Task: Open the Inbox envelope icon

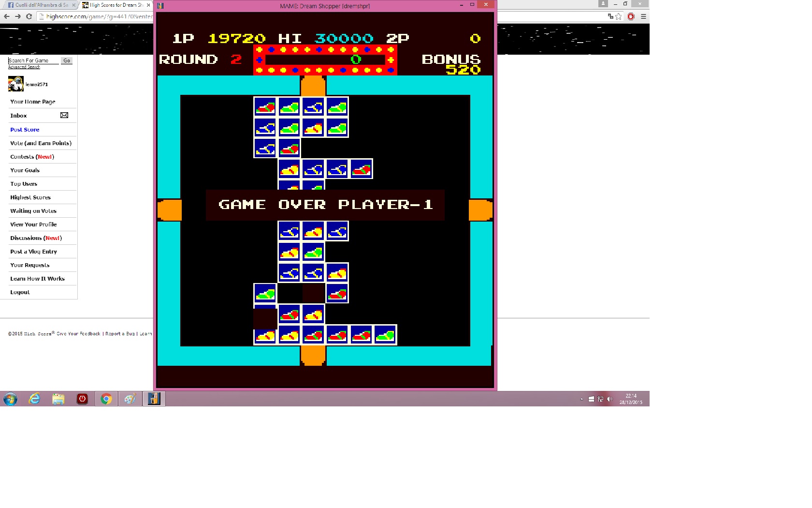Action: click(64, 115)
